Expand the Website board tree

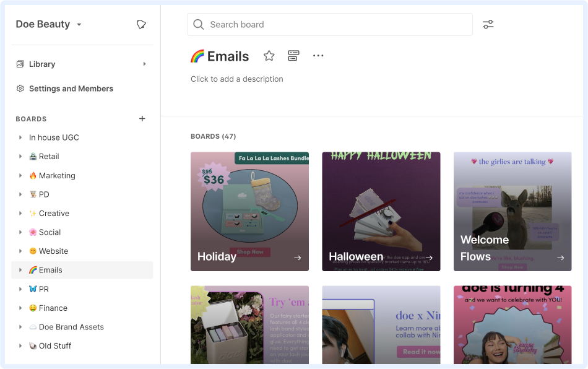(x=20, y=251)
